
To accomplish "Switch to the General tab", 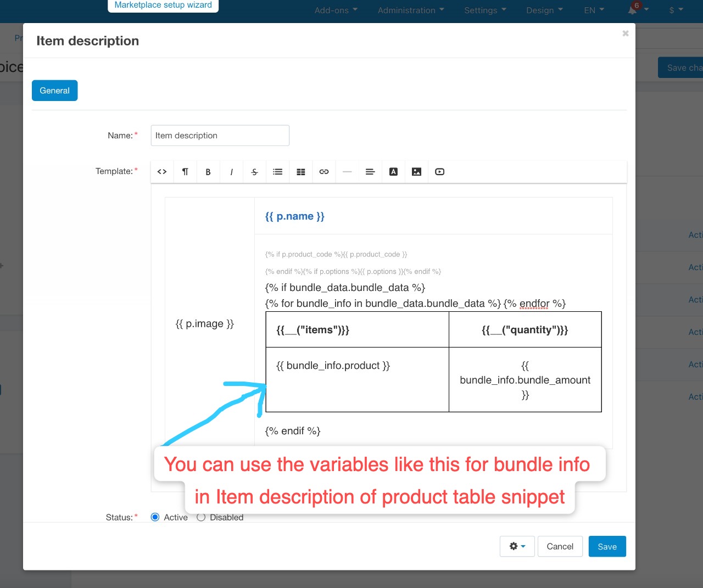I will (54, 91).
